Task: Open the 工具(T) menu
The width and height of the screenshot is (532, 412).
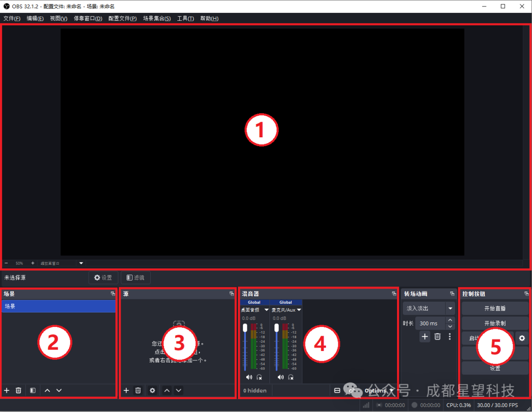Action: pyautogui.click(x=185, y=18)
